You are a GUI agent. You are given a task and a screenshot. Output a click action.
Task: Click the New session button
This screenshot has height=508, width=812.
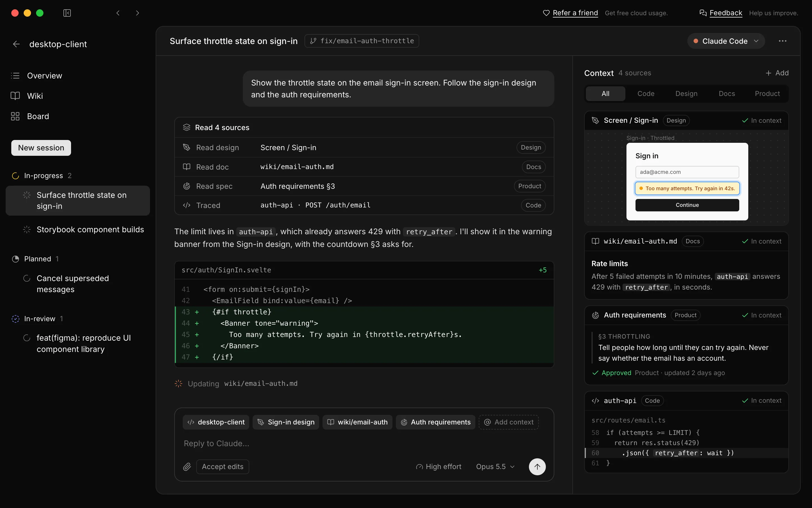coord(41,148)
